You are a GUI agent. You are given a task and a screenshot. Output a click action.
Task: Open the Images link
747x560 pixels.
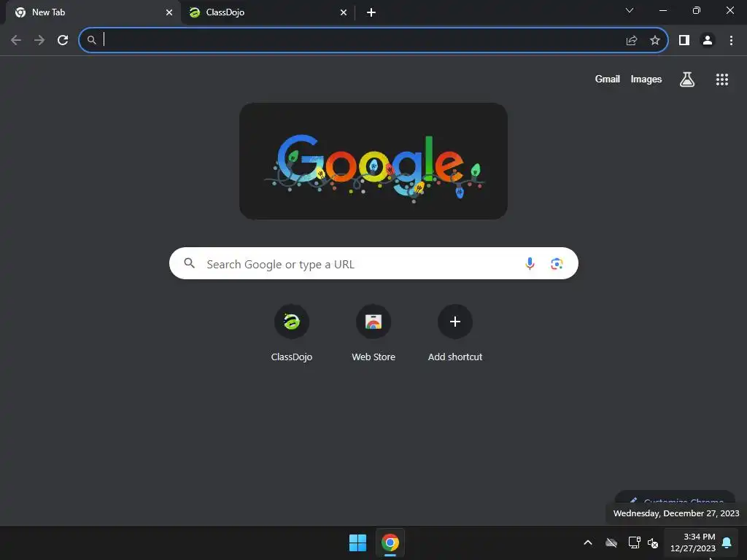click(646, 79)
